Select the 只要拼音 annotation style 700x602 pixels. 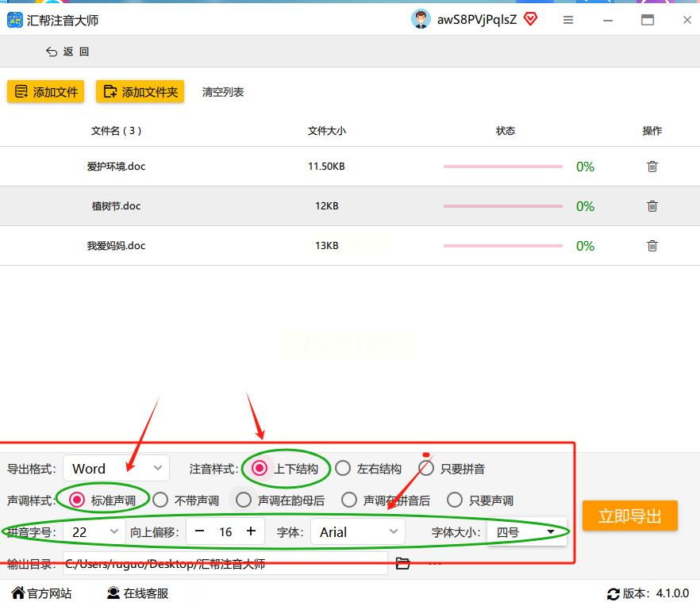coord(426,468)
